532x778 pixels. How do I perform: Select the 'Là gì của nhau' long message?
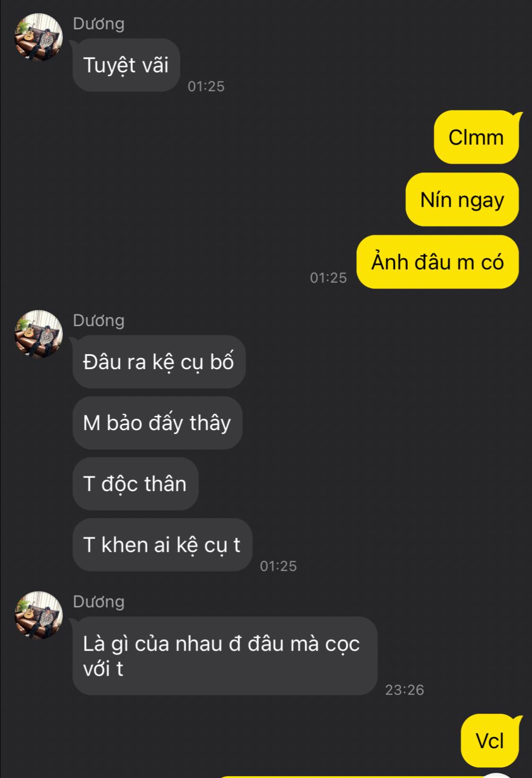tap(225, 655)
